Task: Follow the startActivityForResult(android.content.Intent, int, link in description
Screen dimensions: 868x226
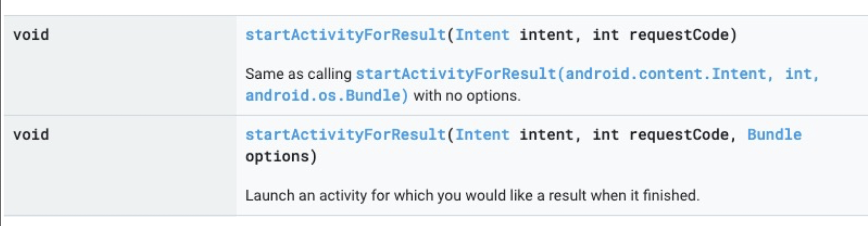Action: [x=588, y=74]
